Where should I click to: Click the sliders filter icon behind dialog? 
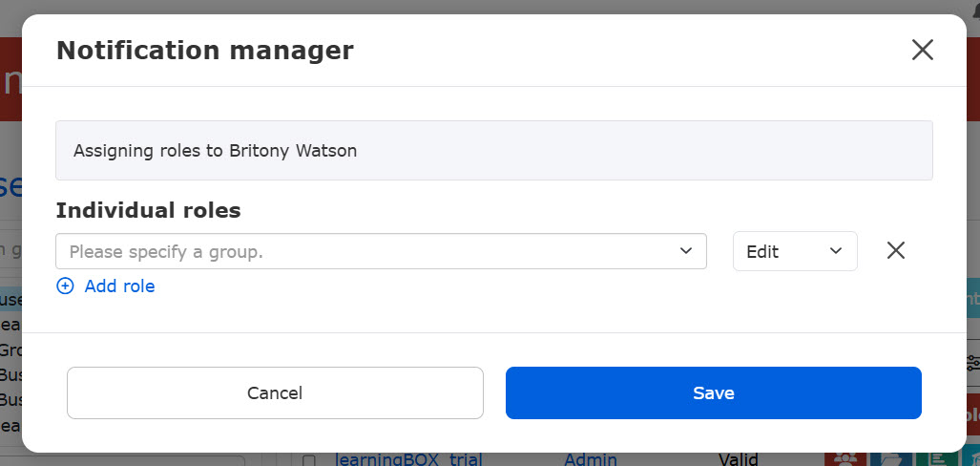(972, 363)
